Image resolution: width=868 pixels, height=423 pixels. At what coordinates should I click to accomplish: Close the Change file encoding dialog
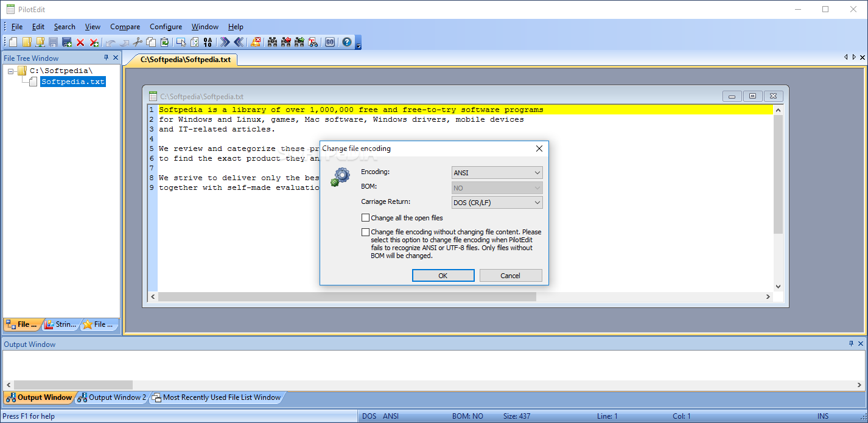[539, 149]
